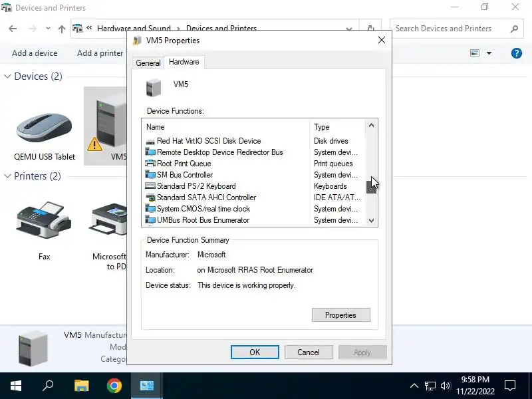Click the Microsoft Print to PDF printer icon
This screenshot has height=399, width=532.
click(x=109, y=219)
